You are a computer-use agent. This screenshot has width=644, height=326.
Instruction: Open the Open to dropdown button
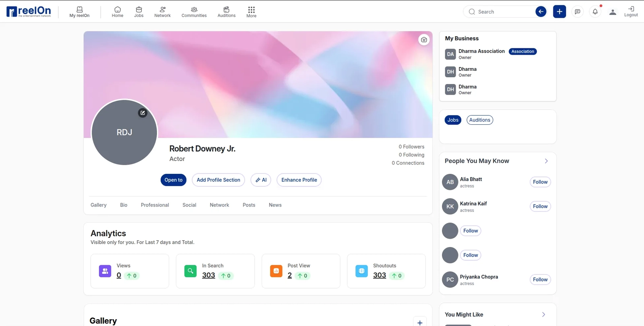(173, 180)
